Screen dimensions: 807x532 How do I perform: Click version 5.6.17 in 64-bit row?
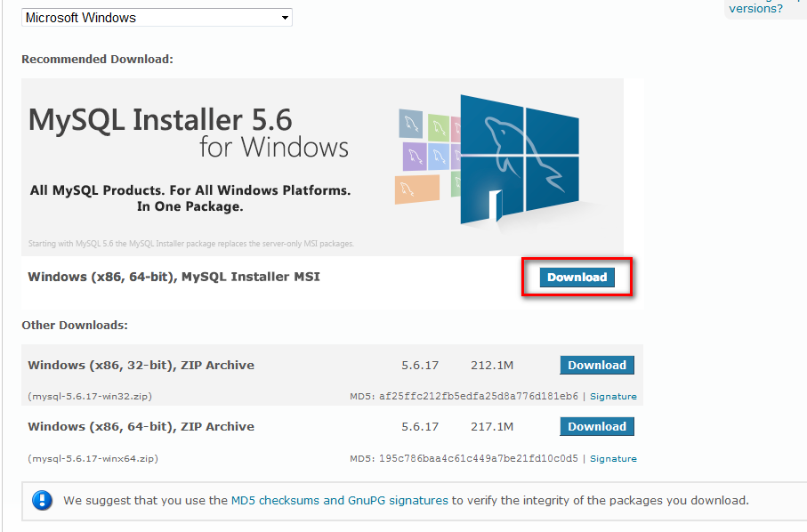[x=420, y=426]
